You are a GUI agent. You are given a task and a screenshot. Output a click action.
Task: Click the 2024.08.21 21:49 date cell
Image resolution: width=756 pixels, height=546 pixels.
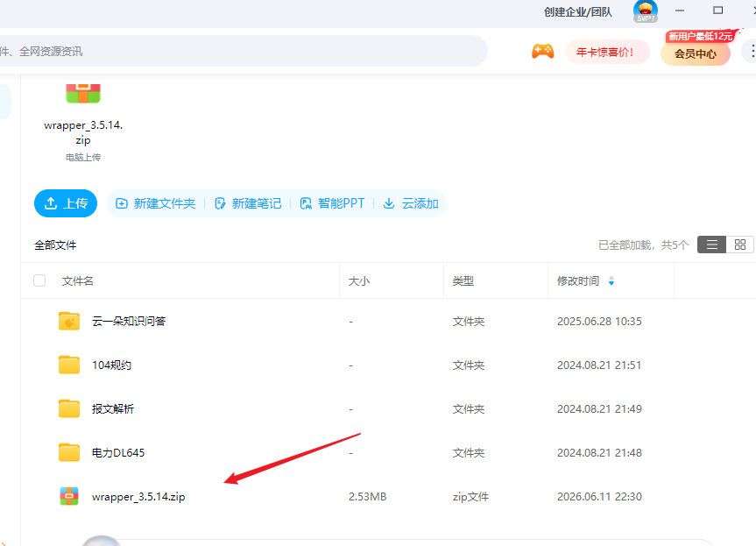coord(599,409)
